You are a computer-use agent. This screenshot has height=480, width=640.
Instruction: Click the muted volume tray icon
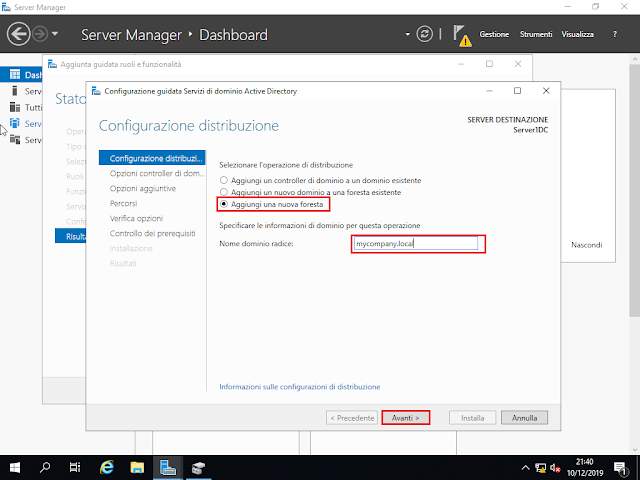tap(555, 468)
